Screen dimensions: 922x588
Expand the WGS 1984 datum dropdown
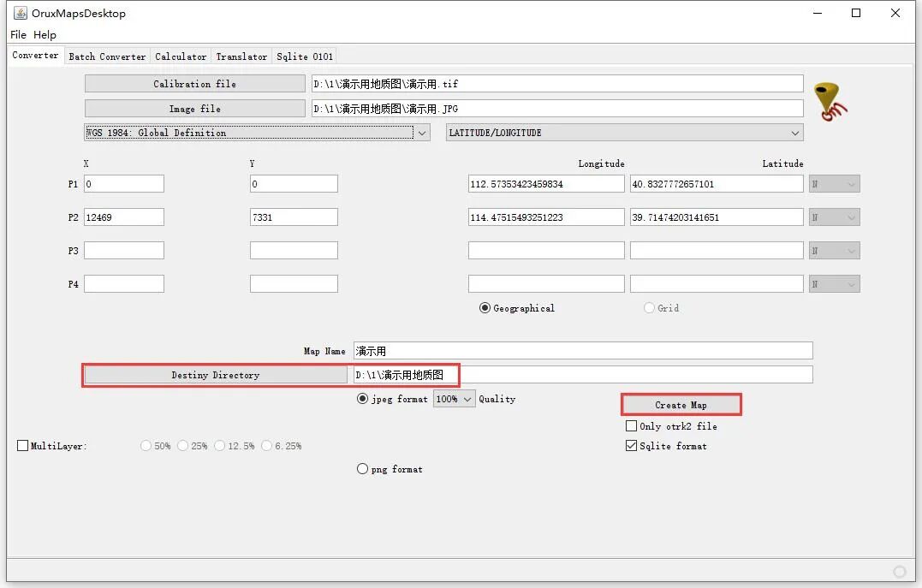pos(257,133)
